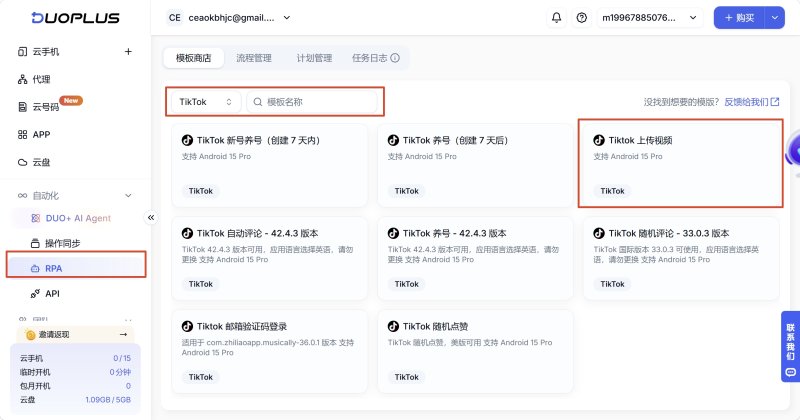Expand the account email dropdown
Screen dimensions: 800x420
[230, 18]
